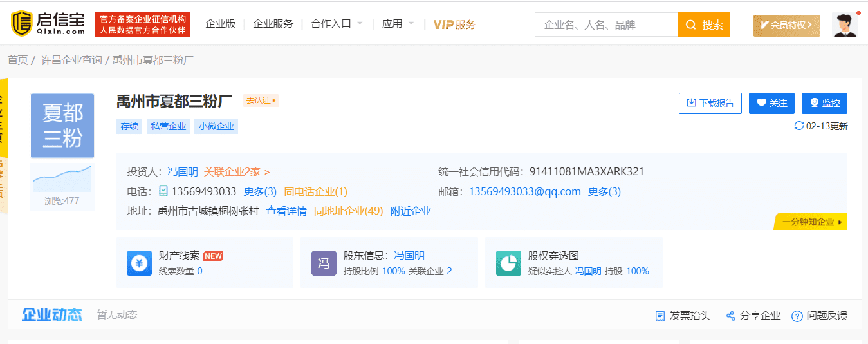Expand 关联企业2家 link
Viewport: 868px width, 344px height.
(x=237, y=171)
